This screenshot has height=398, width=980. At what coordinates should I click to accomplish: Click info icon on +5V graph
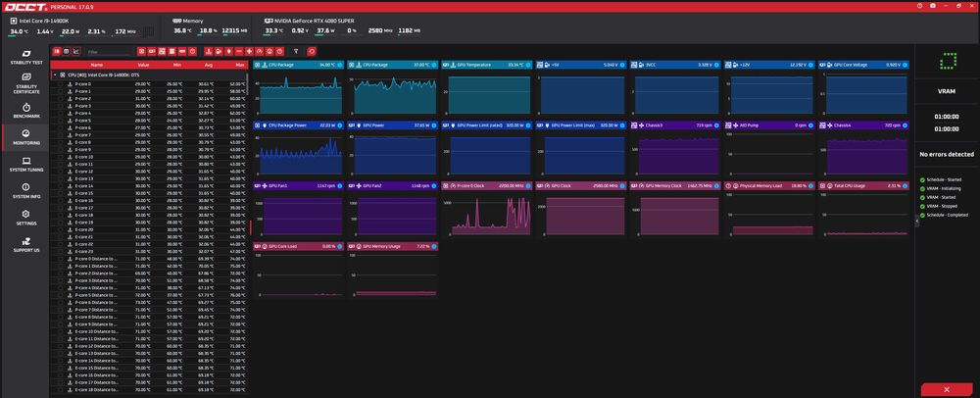[622, 65]
